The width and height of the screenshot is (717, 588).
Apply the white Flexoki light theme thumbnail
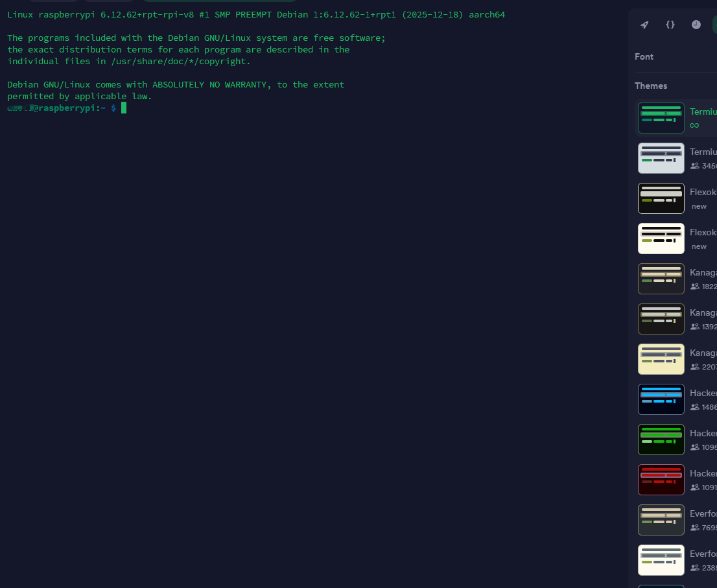coord(661,239)
